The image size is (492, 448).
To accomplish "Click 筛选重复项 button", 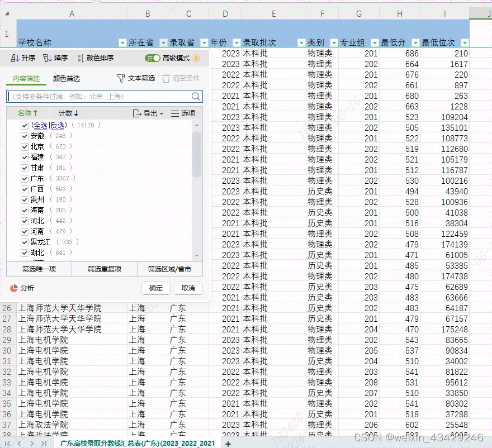I will point(105,269).
